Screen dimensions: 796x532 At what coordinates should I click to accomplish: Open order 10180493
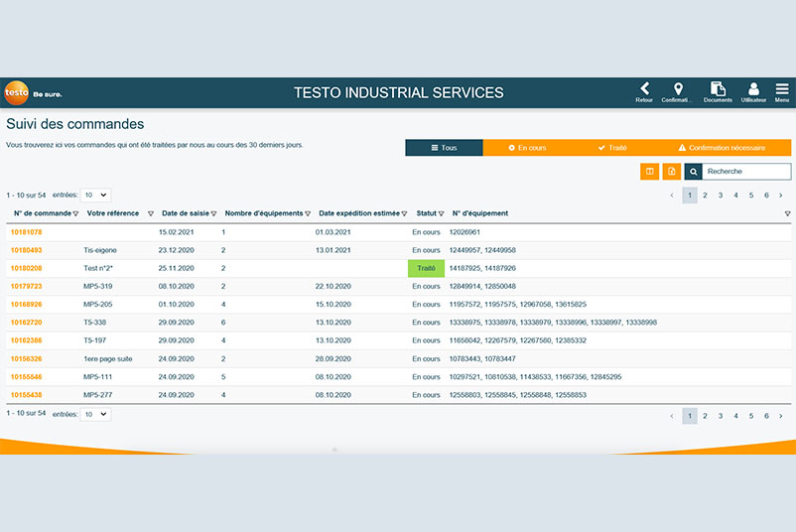pyautogui.click(x=27, y=250)
